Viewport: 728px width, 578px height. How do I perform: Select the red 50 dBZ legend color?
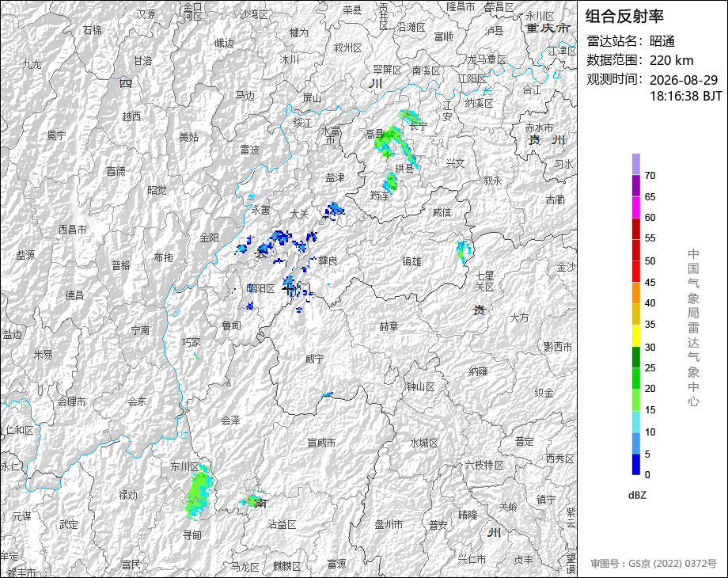(x=636, y=250)
